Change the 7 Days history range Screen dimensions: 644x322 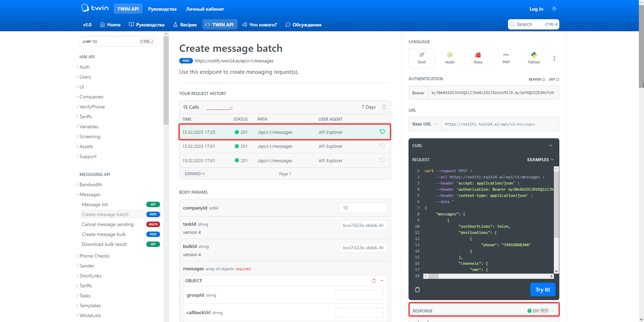[374, 107]
